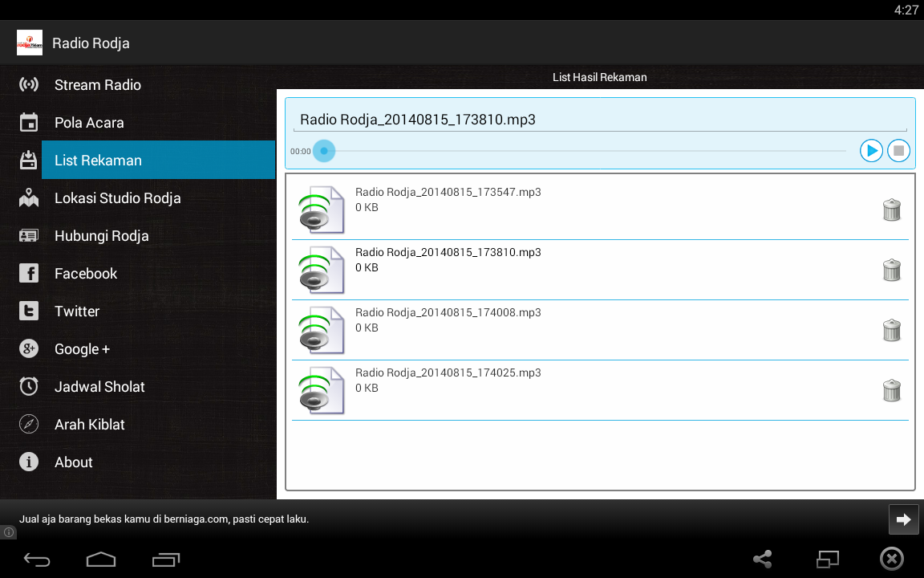Click the audio file icon for 174025.mp3
Screen dimensions: 924x578
(x=321, y=390)
